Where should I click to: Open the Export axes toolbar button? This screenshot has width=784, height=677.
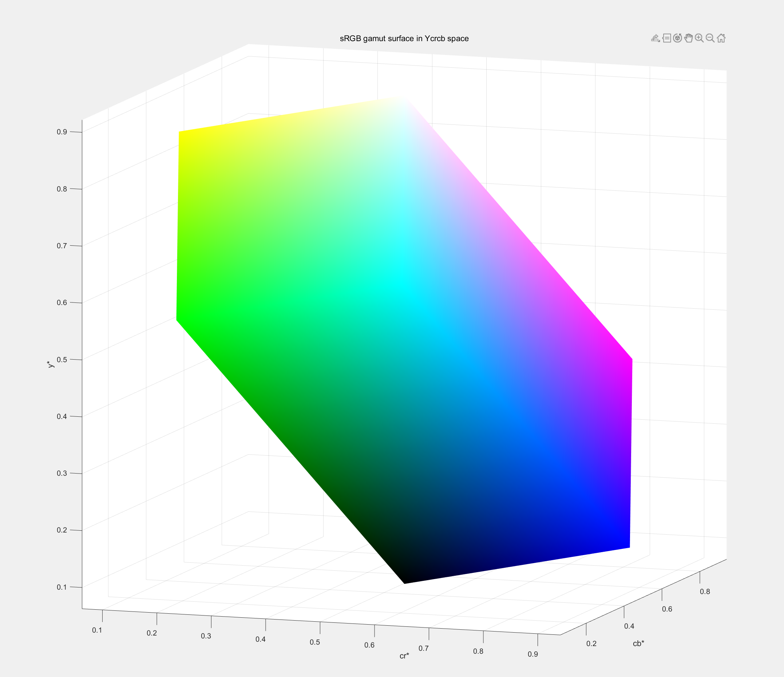coord(656,38)
